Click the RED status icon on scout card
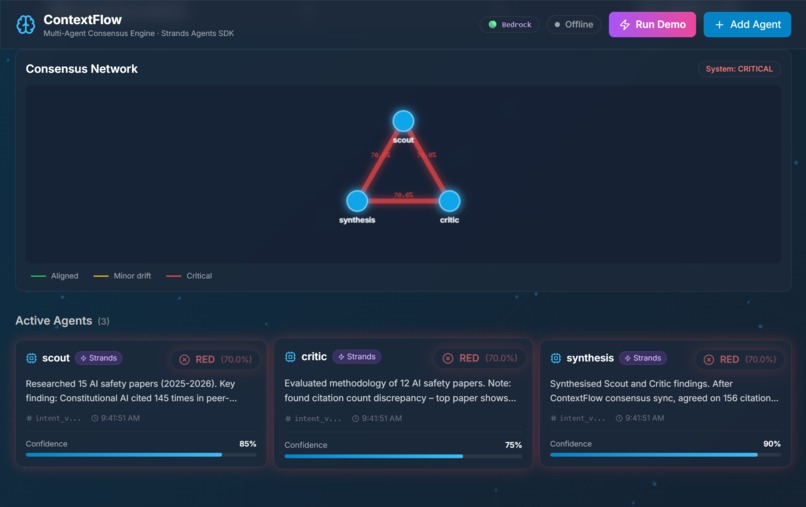 click(184, 359)
